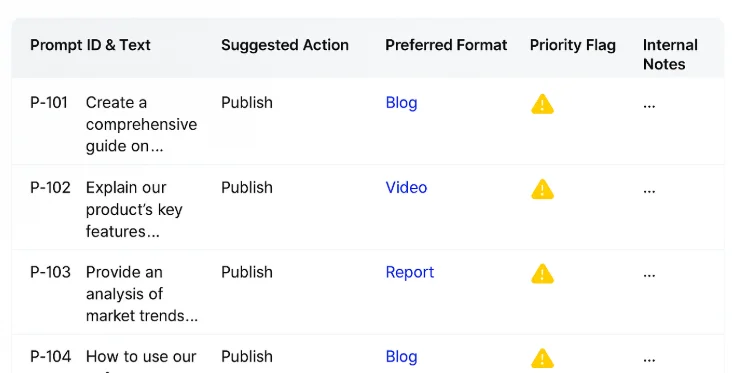Screen dimensions: 738x373
Task: Click the Internal Notes column header
Action: [x=670, y=55]
